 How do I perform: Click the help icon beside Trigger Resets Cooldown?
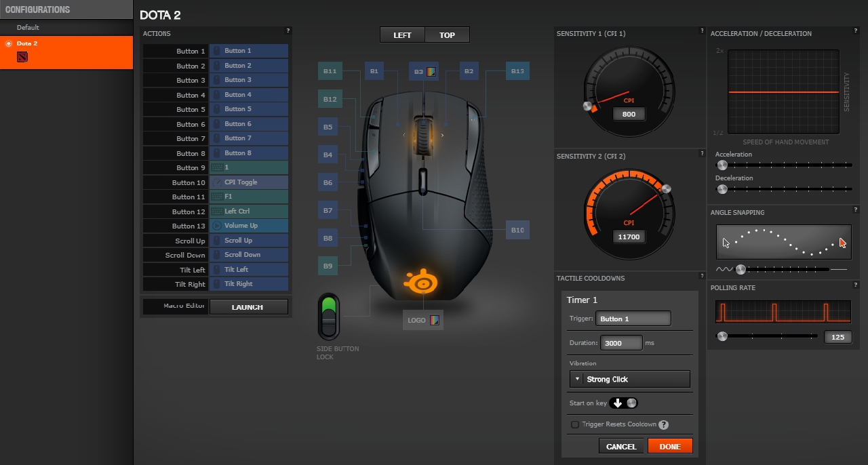[x=663, y=425]
